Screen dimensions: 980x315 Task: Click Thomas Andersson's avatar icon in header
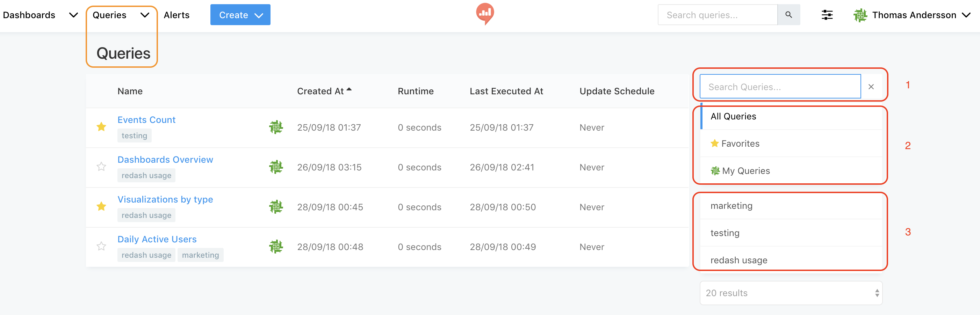pyautogui.click(x=860, y=15)
